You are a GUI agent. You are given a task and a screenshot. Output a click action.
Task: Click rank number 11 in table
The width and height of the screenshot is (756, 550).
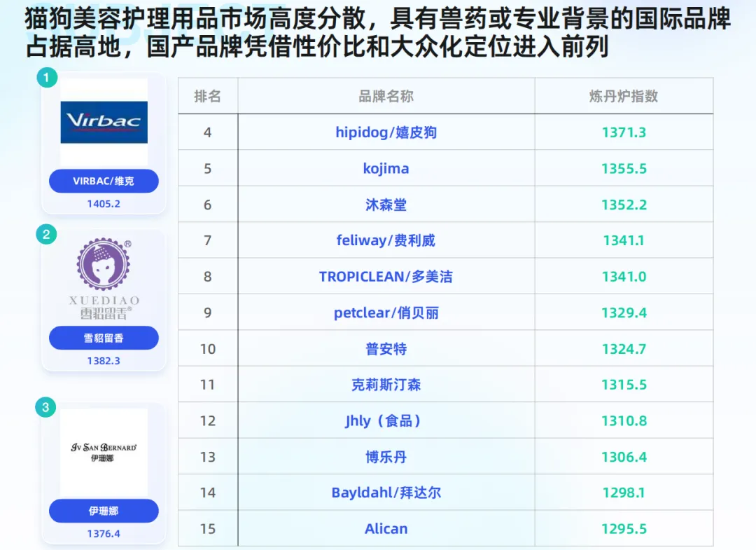207,385
